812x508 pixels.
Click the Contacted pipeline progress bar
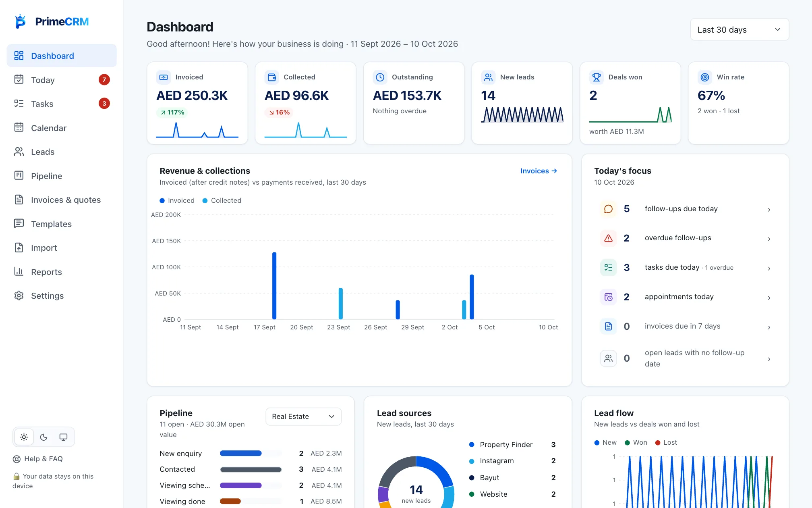(x=251, y=469)
